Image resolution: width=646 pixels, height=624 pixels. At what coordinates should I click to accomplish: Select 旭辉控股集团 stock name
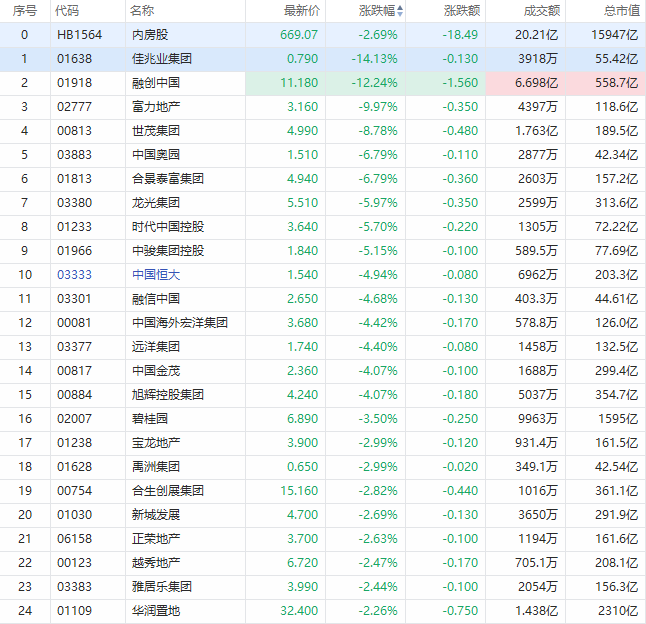click(x=168, y=395)
